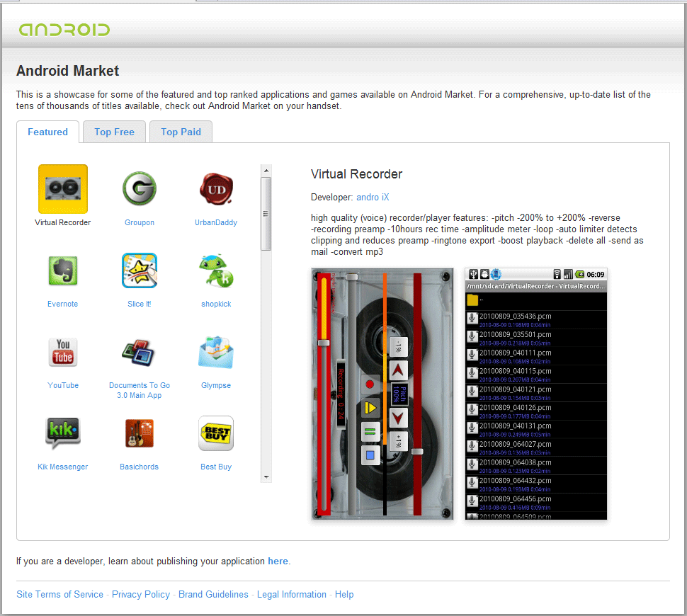Screen dimensions: 687x616
Task: Open the Best Buy text link
Action: tap(216, 467)
